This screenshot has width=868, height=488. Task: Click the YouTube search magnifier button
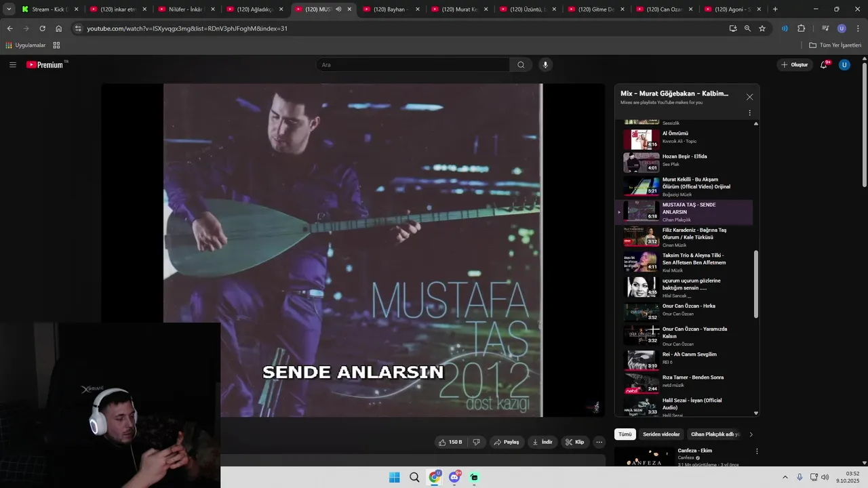(x=521, y=65)
